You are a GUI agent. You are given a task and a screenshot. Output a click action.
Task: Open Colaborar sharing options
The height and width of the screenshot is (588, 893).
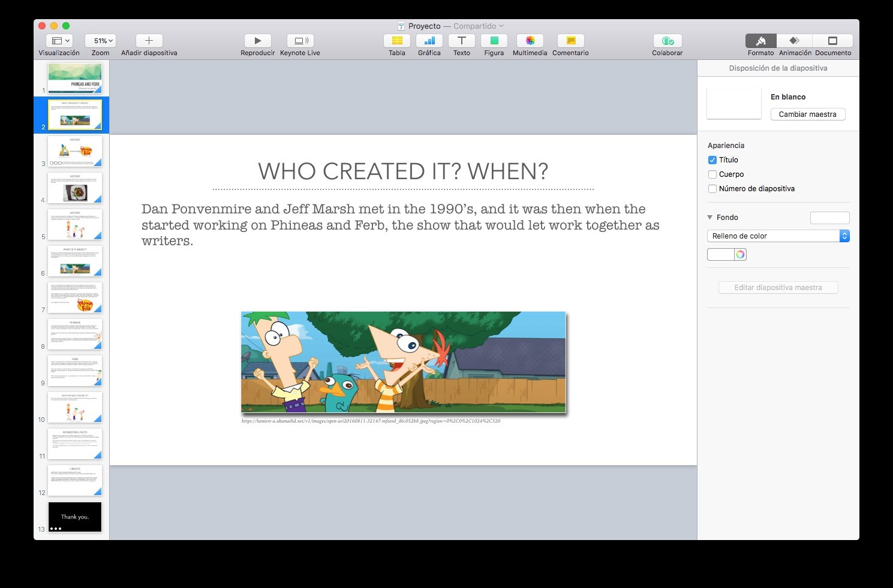coord(668,41)
